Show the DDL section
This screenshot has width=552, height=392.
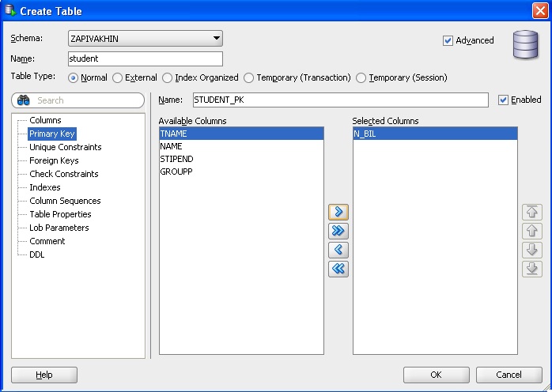point(37,254)
